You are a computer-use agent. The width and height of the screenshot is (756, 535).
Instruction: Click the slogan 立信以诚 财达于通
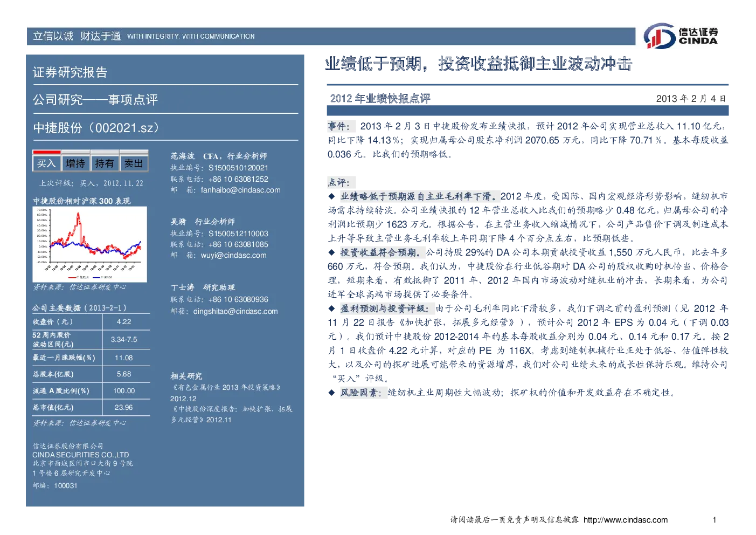(x=77, y=36)
